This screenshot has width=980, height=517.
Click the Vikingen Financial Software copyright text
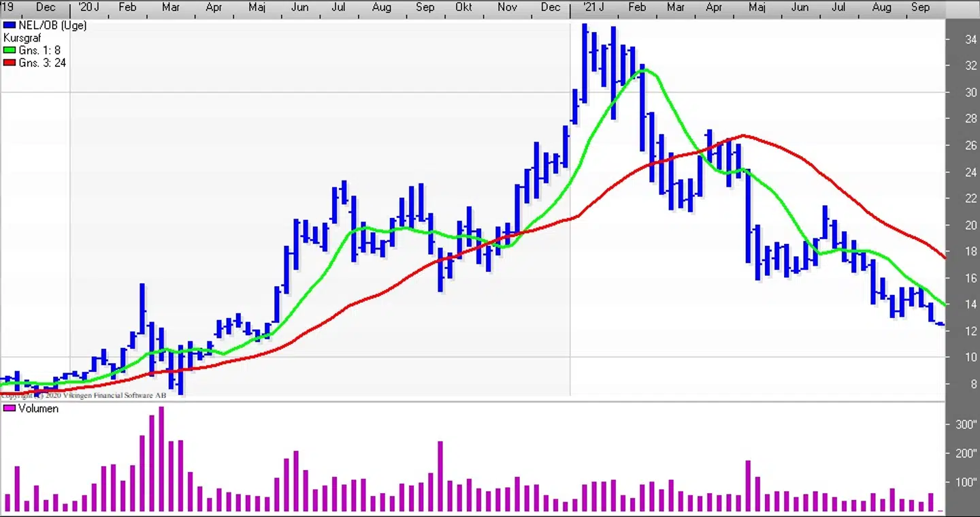pos(83,395)
